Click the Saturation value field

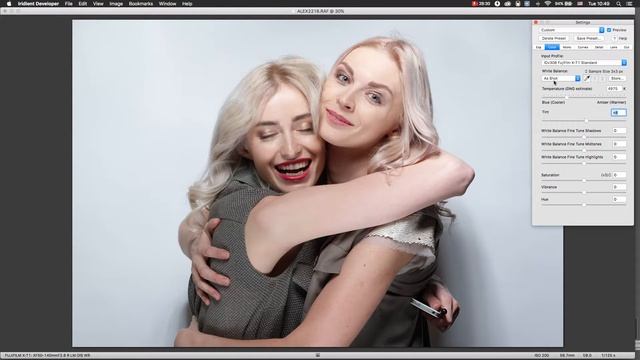[619, 175]
